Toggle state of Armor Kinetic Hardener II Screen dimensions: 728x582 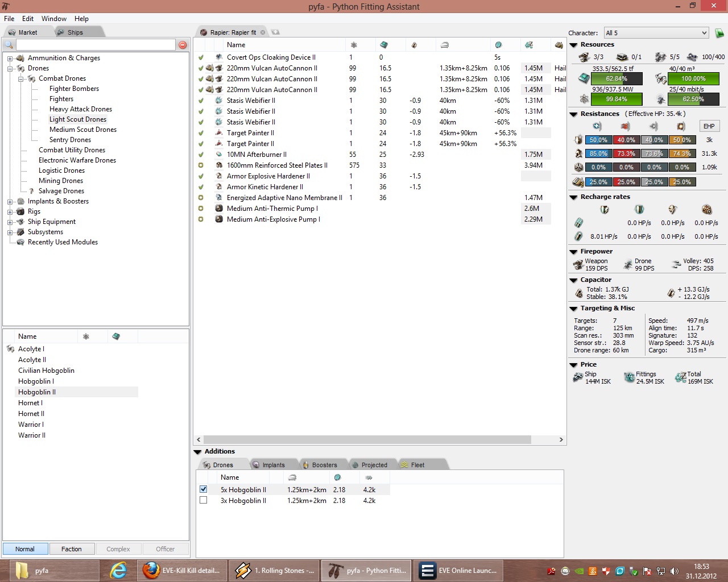point(201,187)
